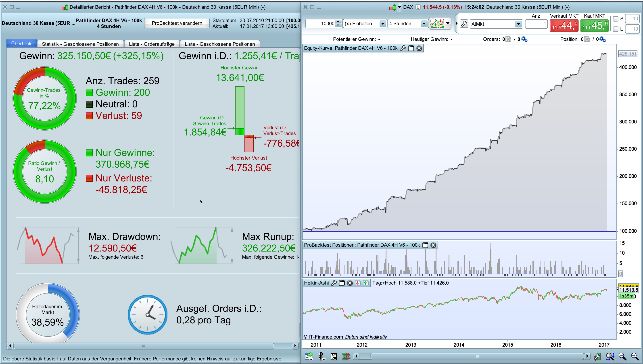Image resolution: width=643 pixels, height=364 pixels.
Task: Open the Equity-Kurve wrench settings
Action: point(403,48)
